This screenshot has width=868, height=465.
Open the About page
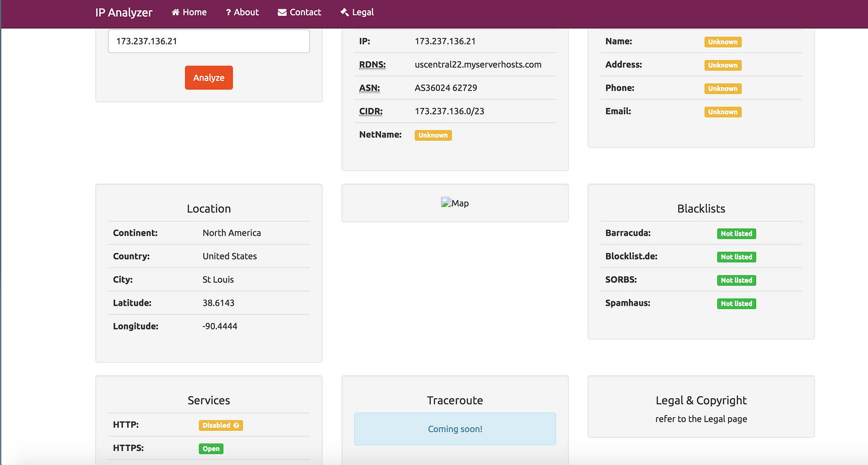point(242,12)
